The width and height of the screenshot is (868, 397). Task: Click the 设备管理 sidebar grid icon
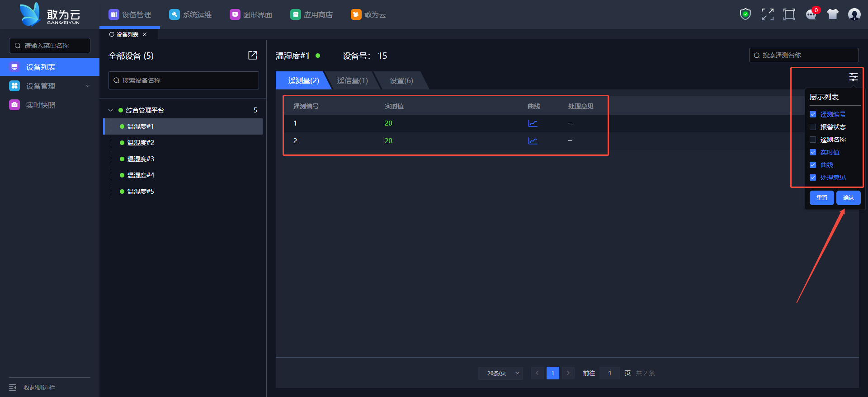[x=14, y=86]
